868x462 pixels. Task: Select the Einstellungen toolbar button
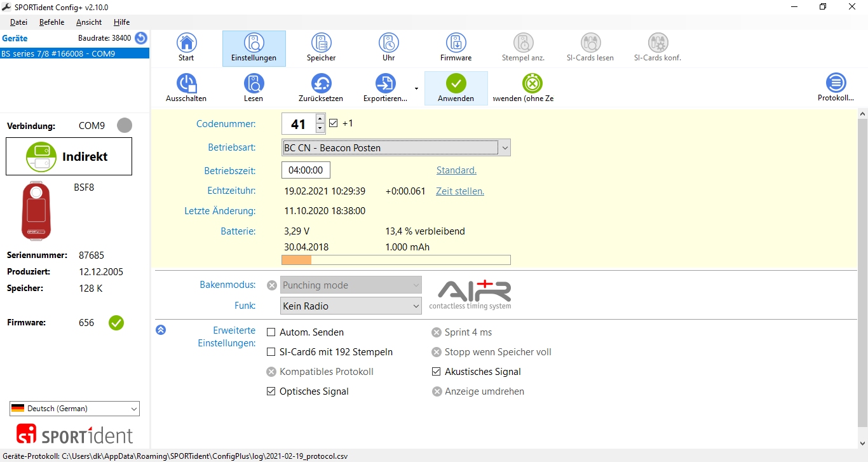(x=254, y=48)
